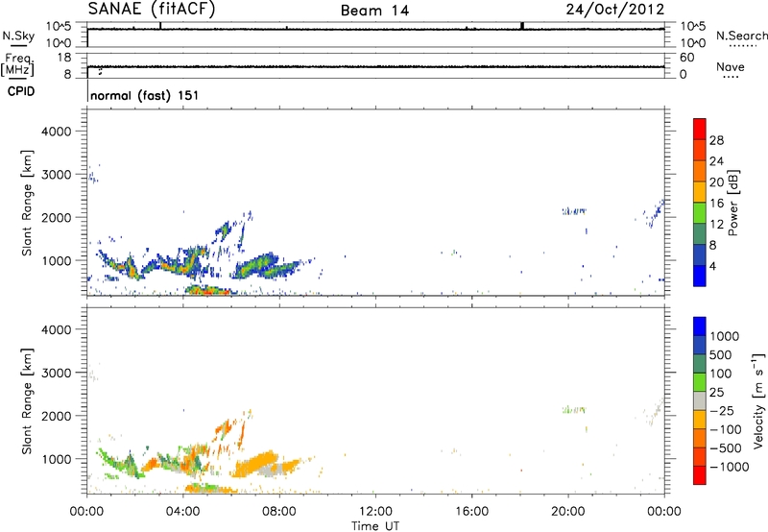Click the echo patch near 20:00 at 2000 km

point(574,211)
